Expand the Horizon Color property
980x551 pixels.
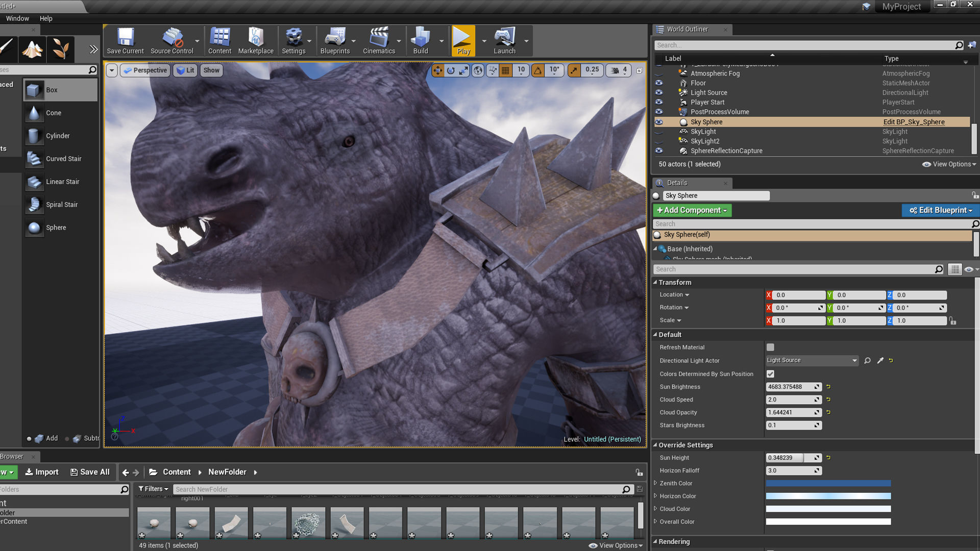point(655,496)
